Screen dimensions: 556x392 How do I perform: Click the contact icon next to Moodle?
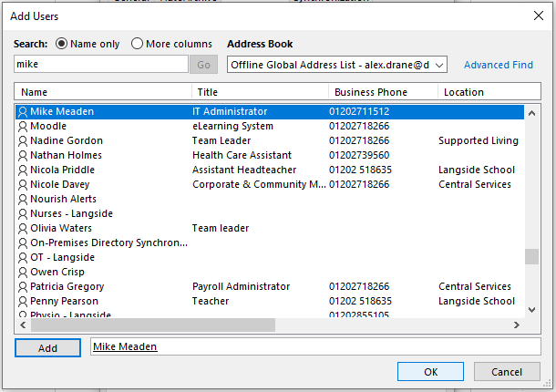click(23, 127)
